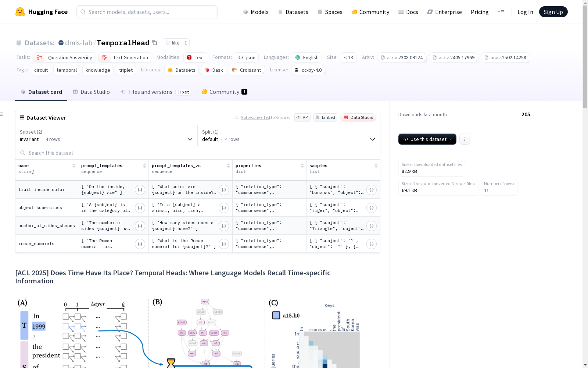Open the more navigation options menu icon

[x=501, y=12]
